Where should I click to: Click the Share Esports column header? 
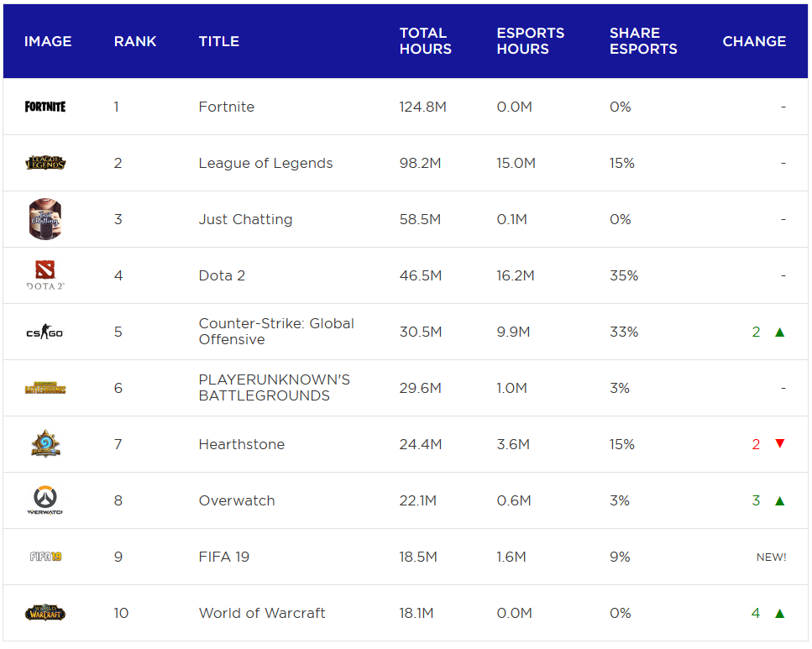point(642,41)
